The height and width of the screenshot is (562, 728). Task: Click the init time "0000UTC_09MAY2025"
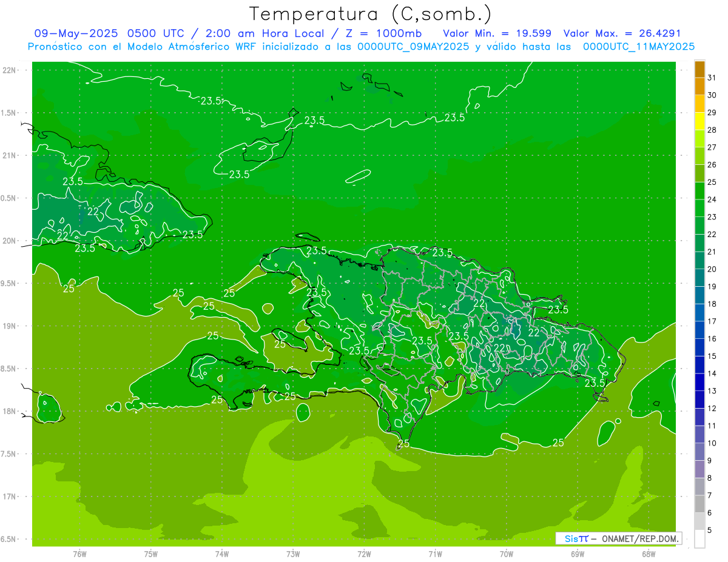pos(414,46)
